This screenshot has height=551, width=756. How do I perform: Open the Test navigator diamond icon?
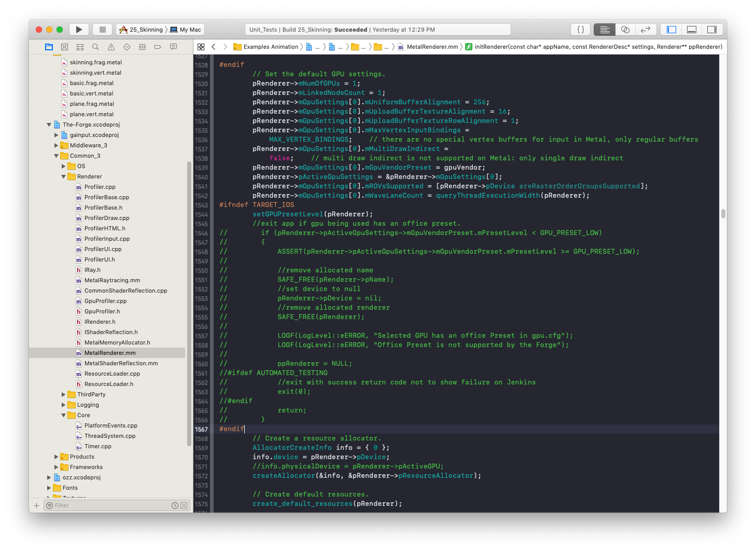[x=127, y=47]
